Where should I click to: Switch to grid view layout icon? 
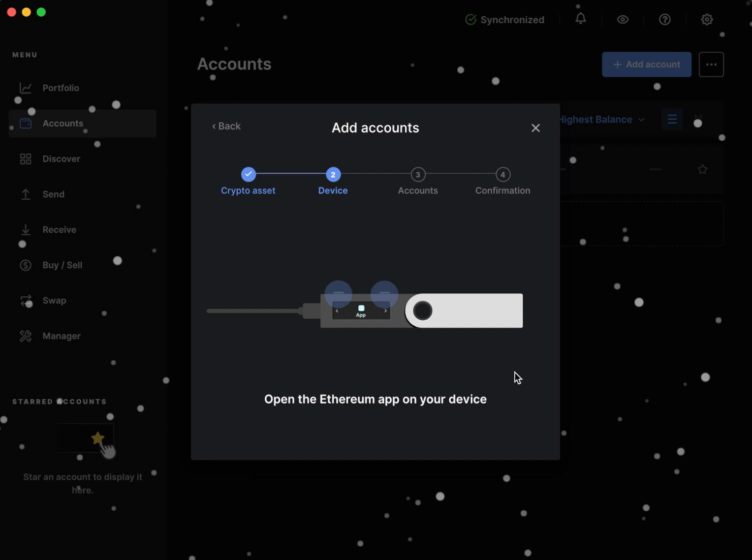(x=698, y=120)
